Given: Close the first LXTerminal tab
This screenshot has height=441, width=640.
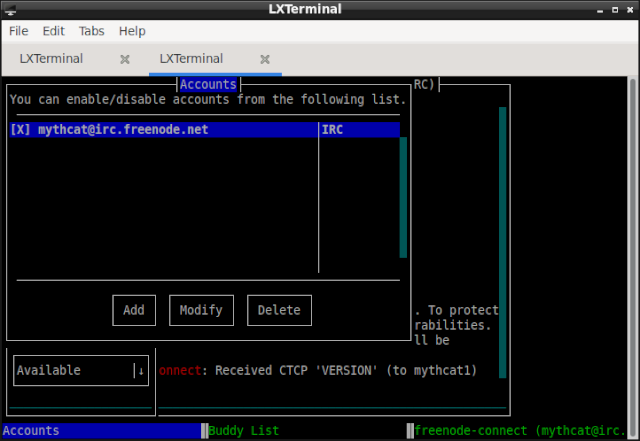Looking at the screenshot, I should (125, 60).
